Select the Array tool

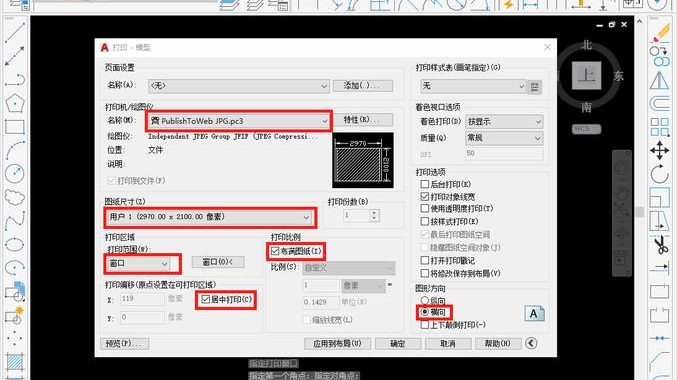pos(660,127)
